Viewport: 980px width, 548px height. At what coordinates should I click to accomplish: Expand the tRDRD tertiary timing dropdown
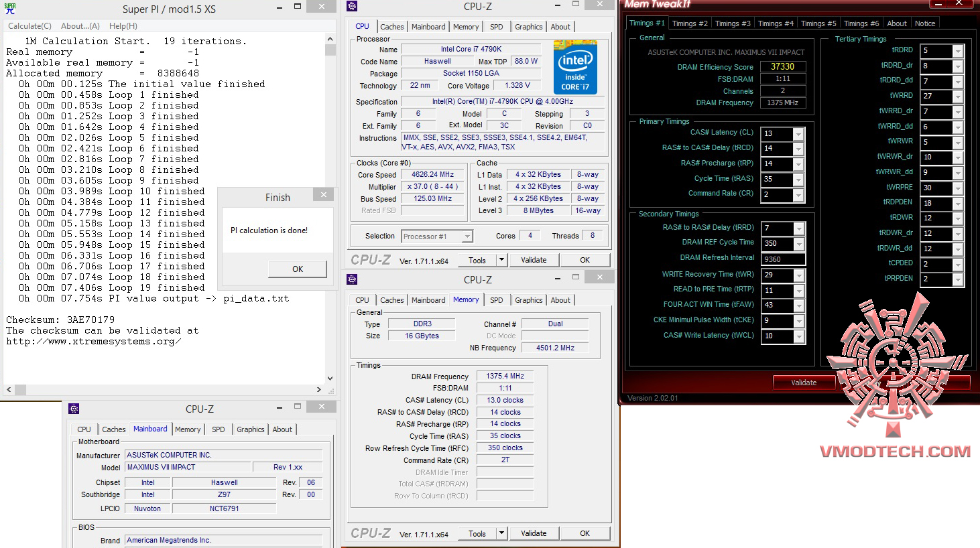[x=958, y=52]
